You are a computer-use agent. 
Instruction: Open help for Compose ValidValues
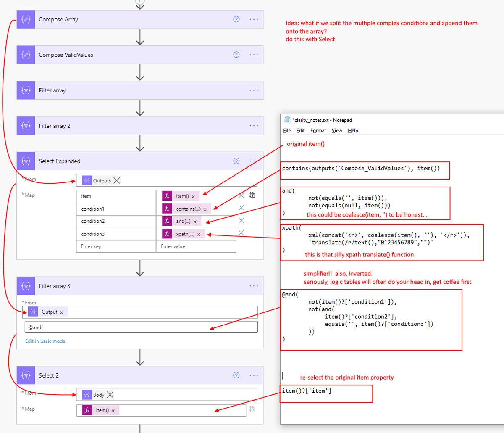coord(236,55)
